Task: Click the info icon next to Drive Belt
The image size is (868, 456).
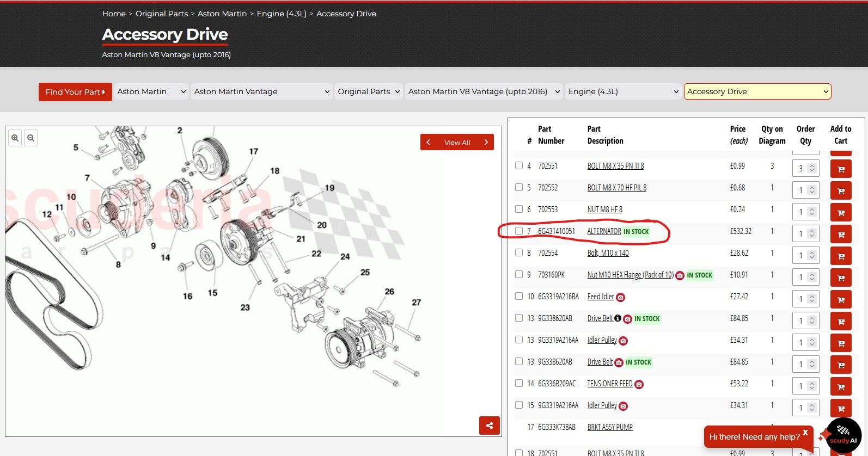Action: coord(618,318)
